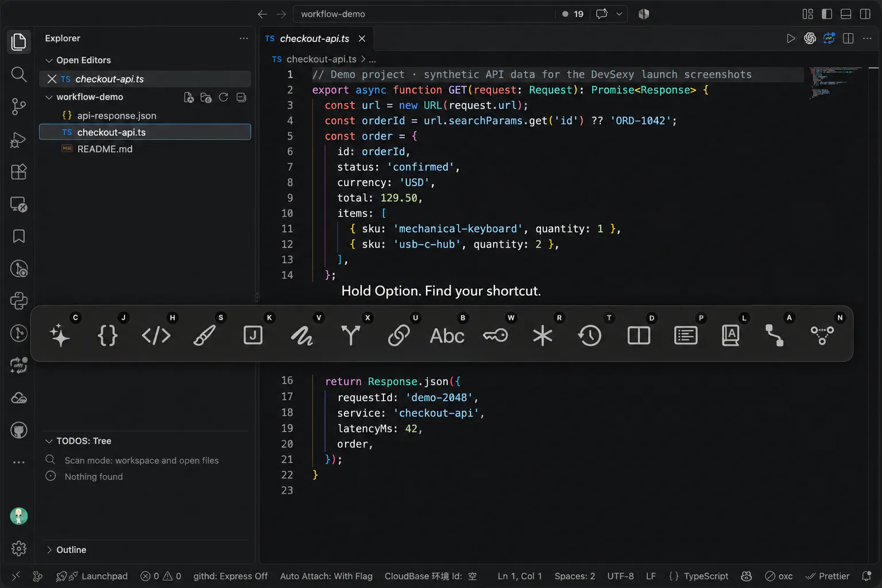The image size is (882, 588).
Task: Click the Prettier formatter status button
Action: [x=827, y=576]
